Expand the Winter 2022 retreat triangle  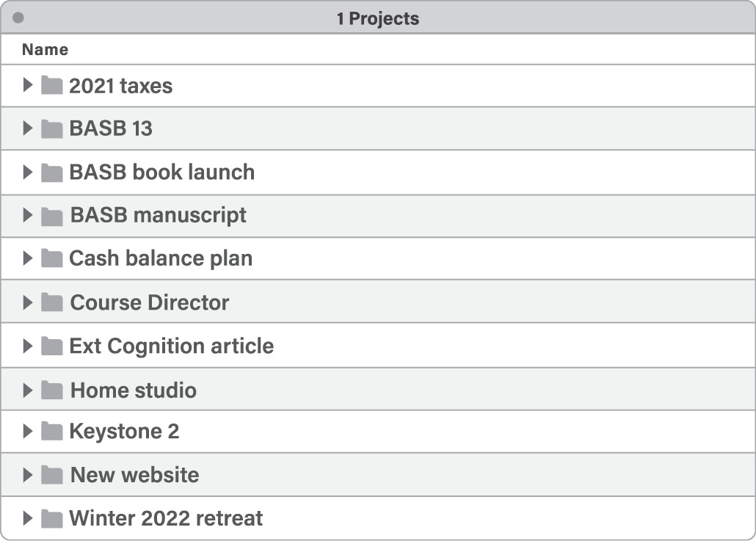click(x=28, y=518)
